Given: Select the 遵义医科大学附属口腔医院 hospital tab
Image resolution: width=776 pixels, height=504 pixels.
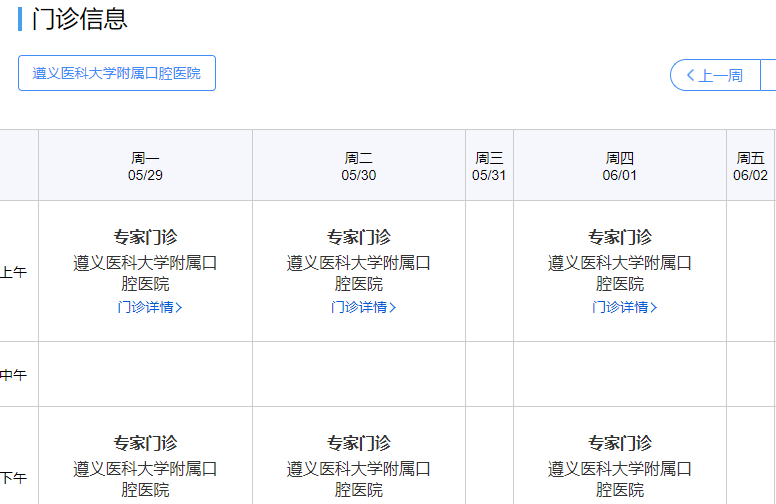Looking at the screenshot, I should [x=117, y=73].
